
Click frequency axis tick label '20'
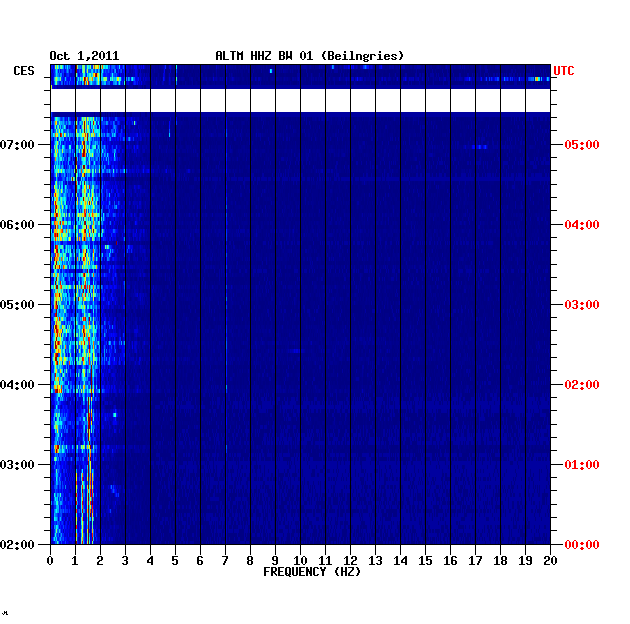click(550, 561)
